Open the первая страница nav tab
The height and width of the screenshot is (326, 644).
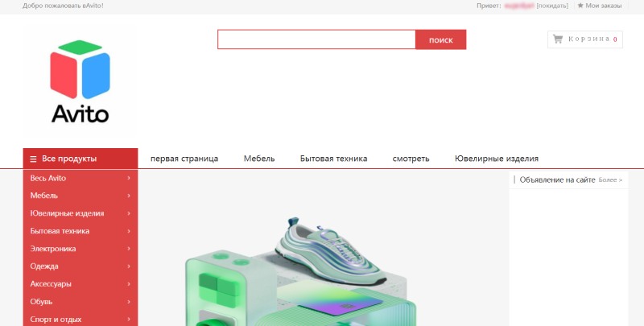click(184, 159)
